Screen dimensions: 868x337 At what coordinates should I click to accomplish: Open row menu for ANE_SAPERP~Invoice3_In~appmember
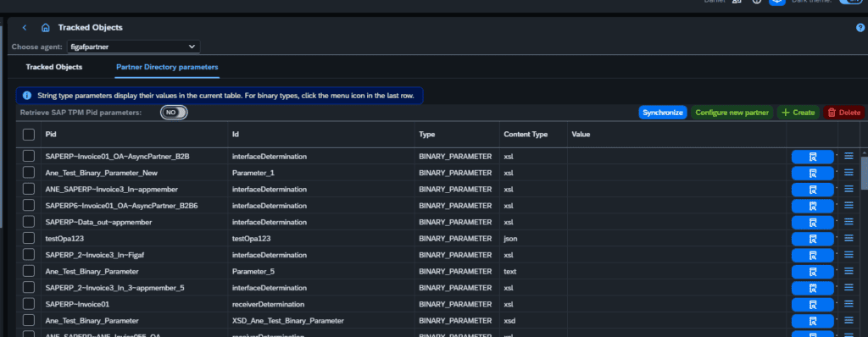pos(849,189)
